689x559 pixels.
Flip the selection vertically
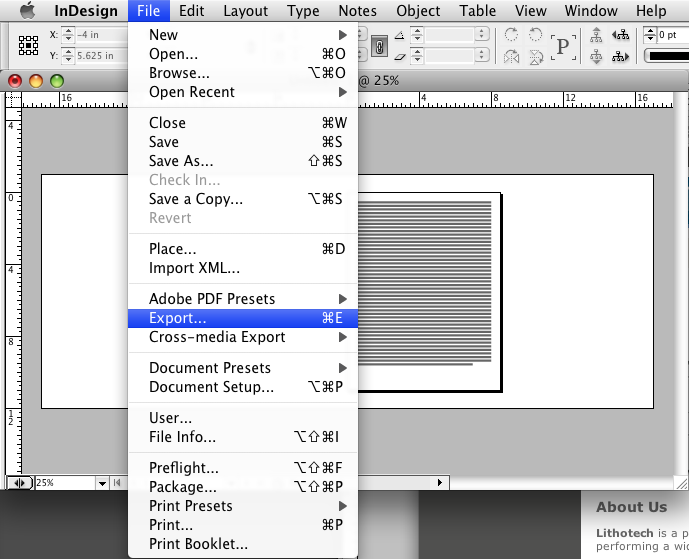coord(536,57)
